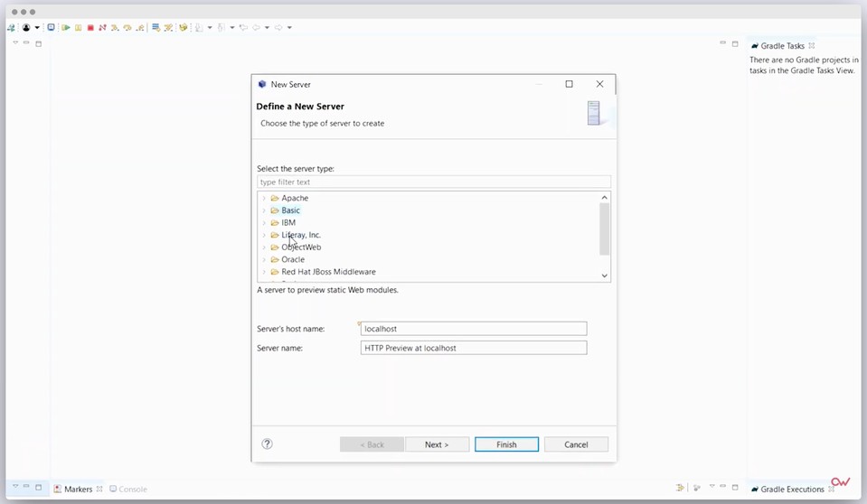
Task: Click the Liferay user profile icon in toolbar
Action: coord(26,27)
